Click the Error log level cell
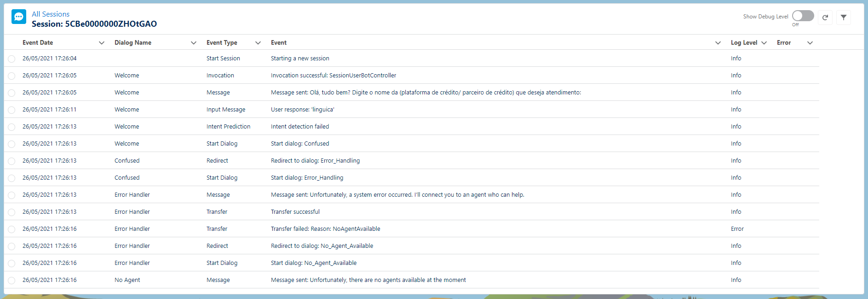The image size is (868, 299). click(x=737, y=229)
